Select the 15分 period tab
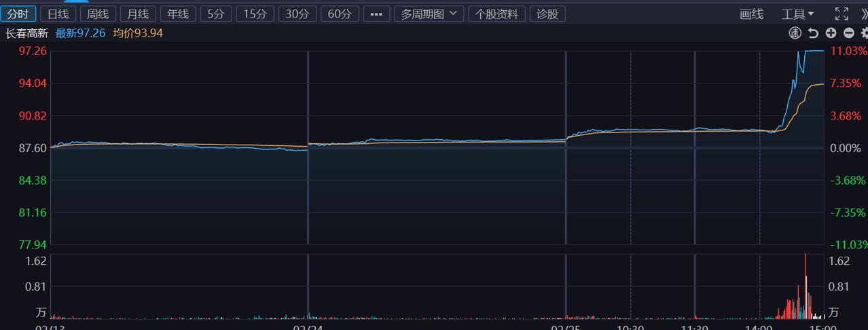 (x=255, y=14)
